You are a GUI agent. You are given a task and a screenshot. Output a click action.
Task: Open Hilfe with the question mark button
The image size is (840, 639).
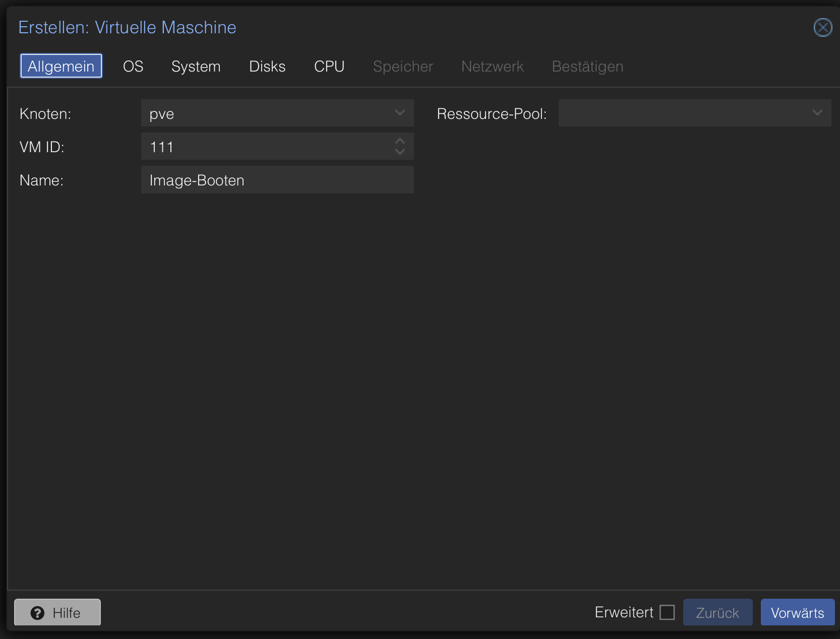tap(57, 612)
